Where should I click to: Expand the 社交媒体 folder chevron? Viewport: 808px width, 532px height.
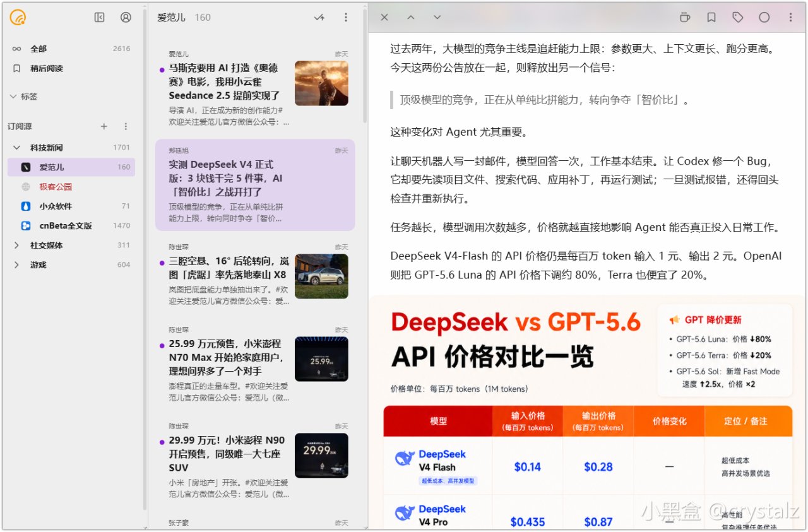pyautogui.click(x=17, y=245)
